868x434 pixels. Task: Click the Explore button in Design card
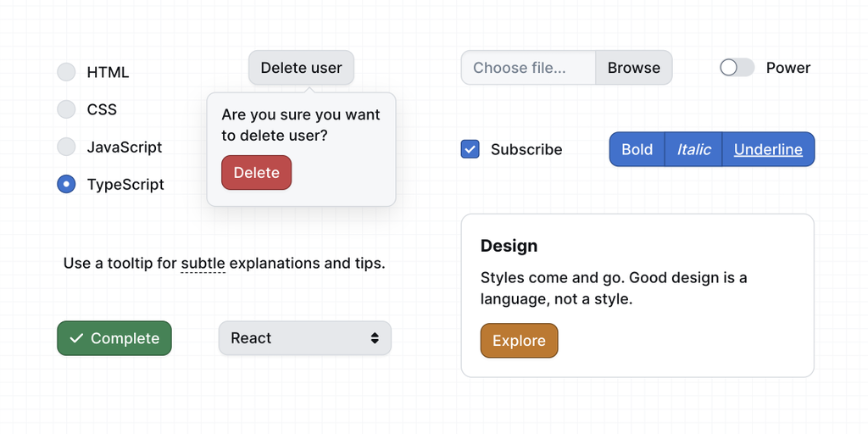click(519, 341)
